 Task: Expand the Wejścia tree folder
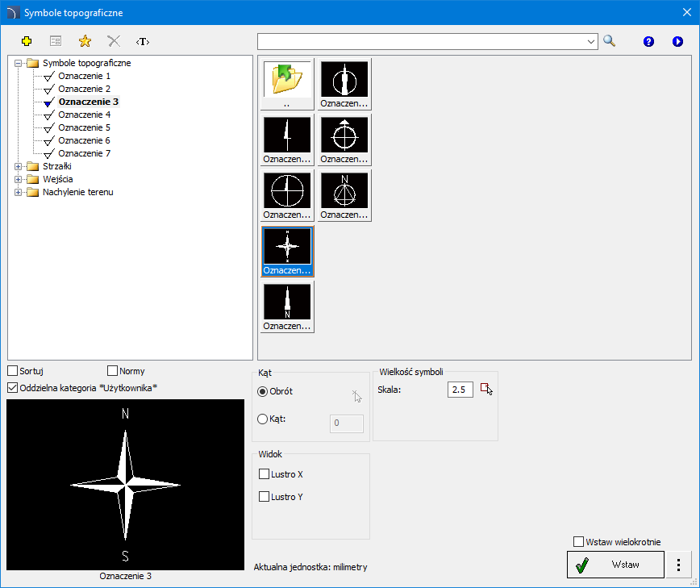pos(18,179)
